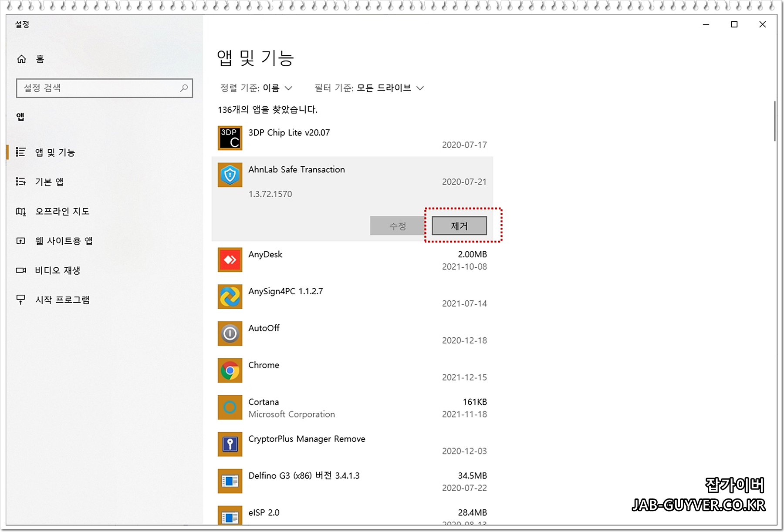Click the Chrome app icon
The image size is (784, 532).
point(230,370)
